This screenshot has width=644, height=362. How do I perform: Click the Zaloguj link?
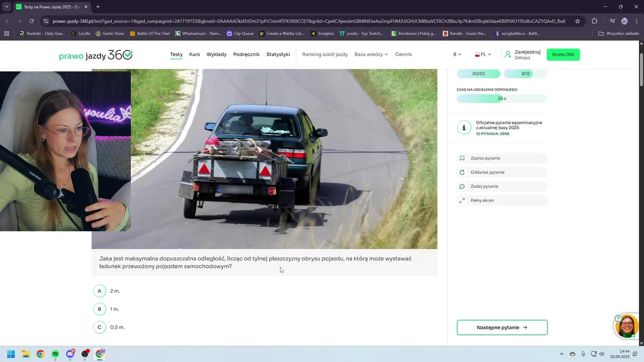[522, 58]
